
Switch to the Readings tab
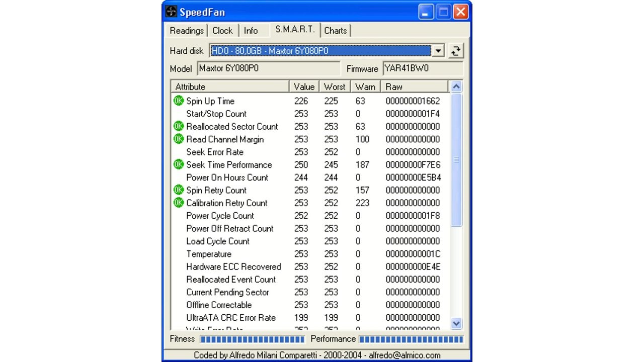186,31
